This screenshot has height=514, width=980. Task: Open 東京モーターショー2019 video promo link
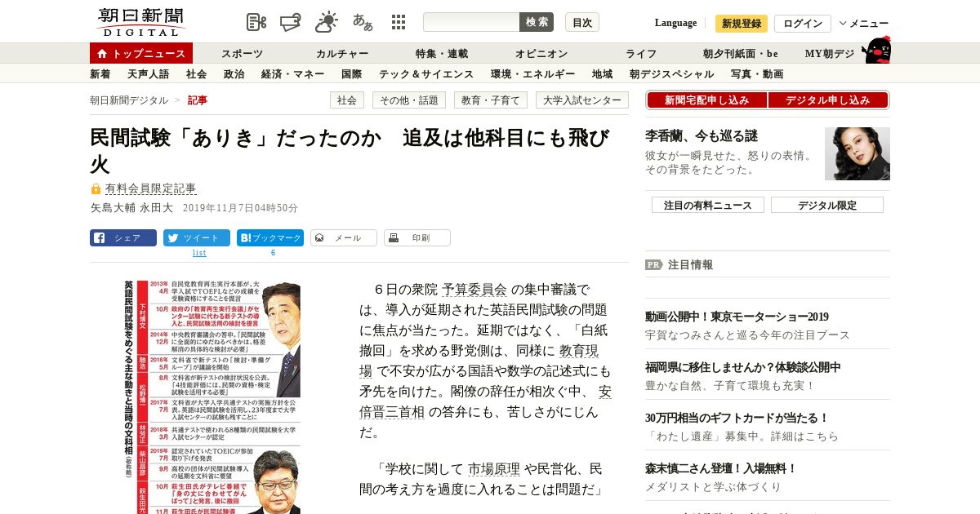click(737, 317)
